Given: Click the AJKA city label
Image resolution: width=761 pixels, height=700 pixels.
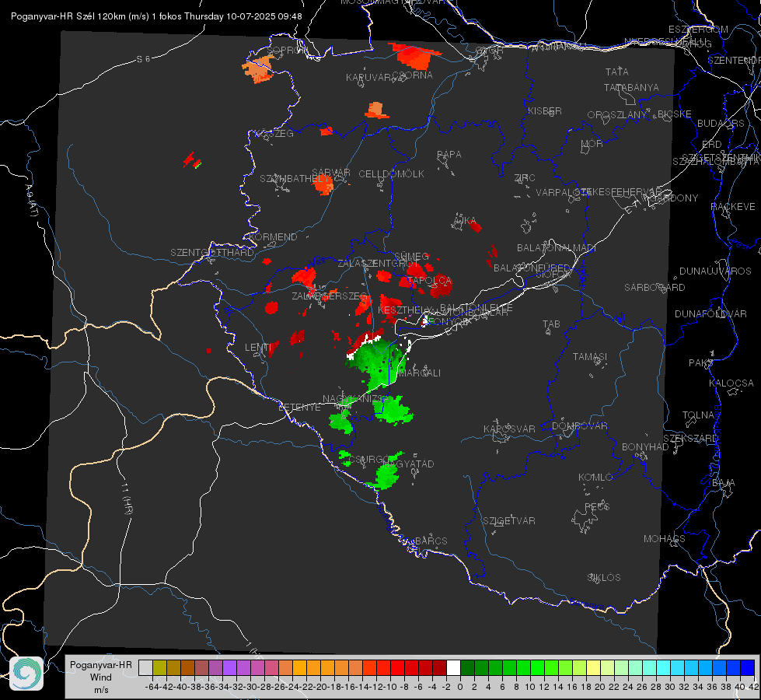Looking at the screenshot, I should pyautogui.click(x=465, y=221).
